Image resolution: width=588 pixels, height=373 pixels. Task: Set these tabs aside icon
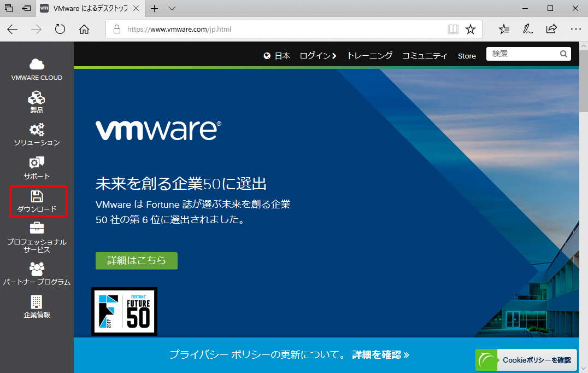(x=26, y=8)
